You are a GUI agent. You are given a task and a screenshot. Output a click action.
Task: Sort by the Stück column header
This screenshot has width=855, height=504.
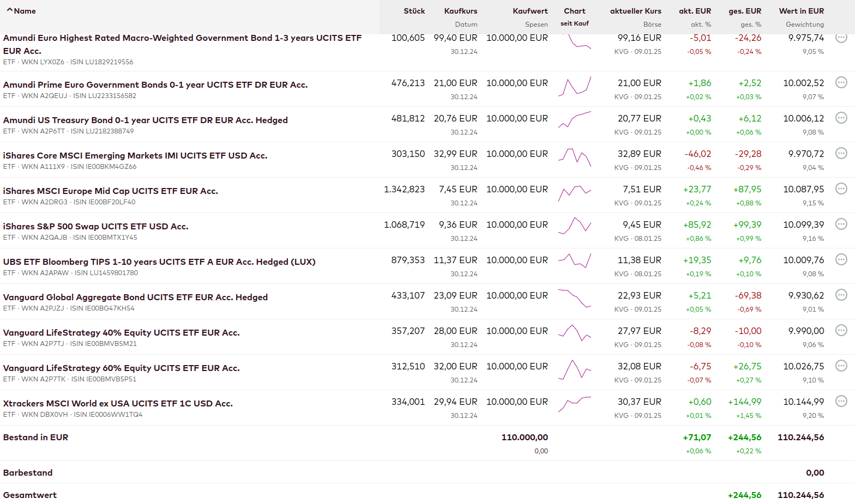pos(414,11)
